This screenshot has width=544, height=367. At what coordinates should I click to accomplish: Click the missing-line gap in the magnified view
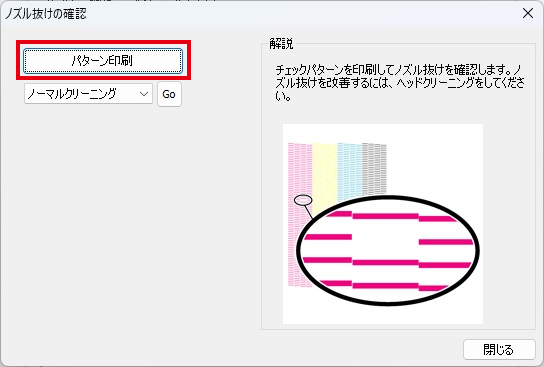coord(385,239)
